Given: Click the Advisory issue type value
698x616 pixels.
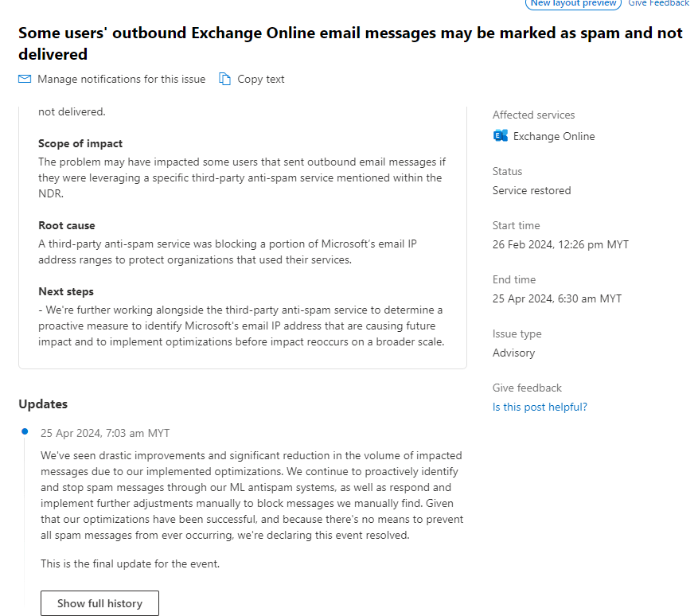Looking at the screenshot, I should tap(513, 353).
